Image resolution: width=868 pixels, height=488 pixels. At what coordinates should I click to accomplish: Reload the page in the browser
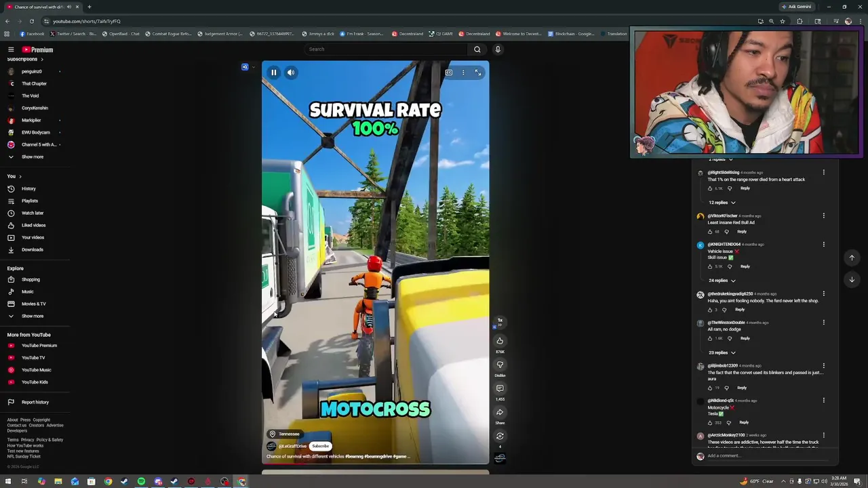31,21
